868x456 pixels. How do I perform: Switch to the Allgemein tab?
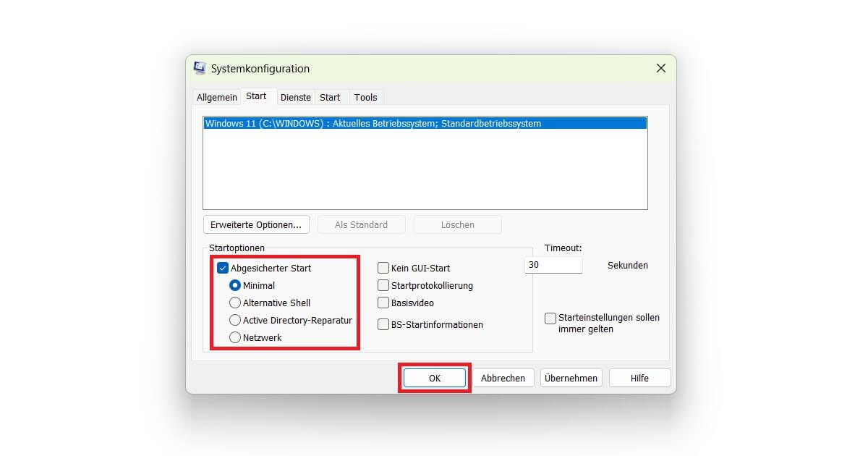click(x=217, y=97)
